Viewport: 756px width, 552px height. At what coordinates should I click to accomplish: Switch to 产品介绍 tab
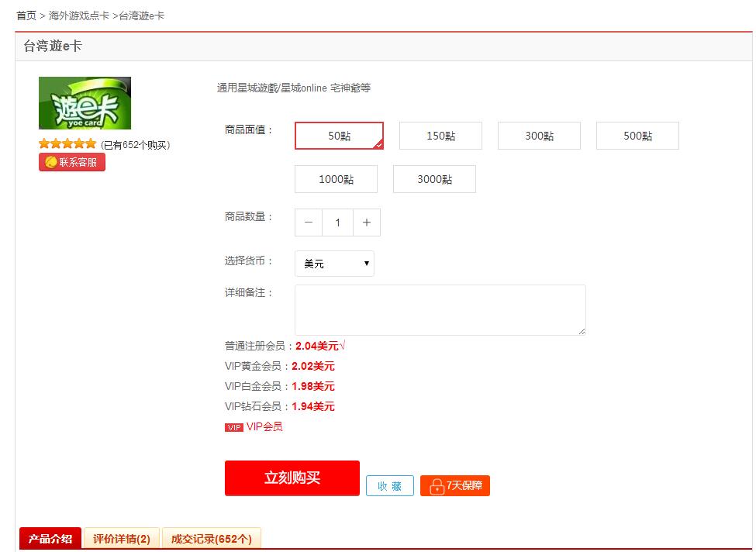click(50, 539)
